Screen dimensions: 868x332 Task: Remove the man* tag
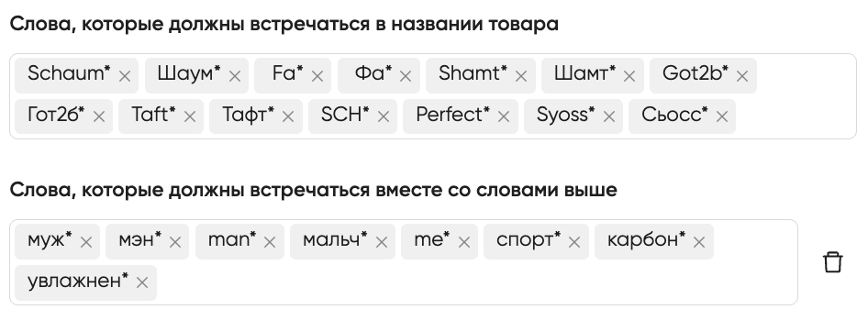tap(270, 242)
